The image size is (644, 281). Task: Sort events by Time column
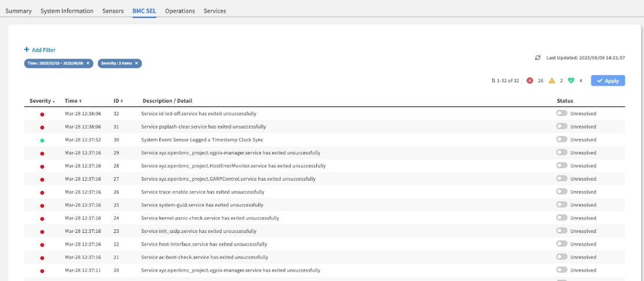click(73, 101)
